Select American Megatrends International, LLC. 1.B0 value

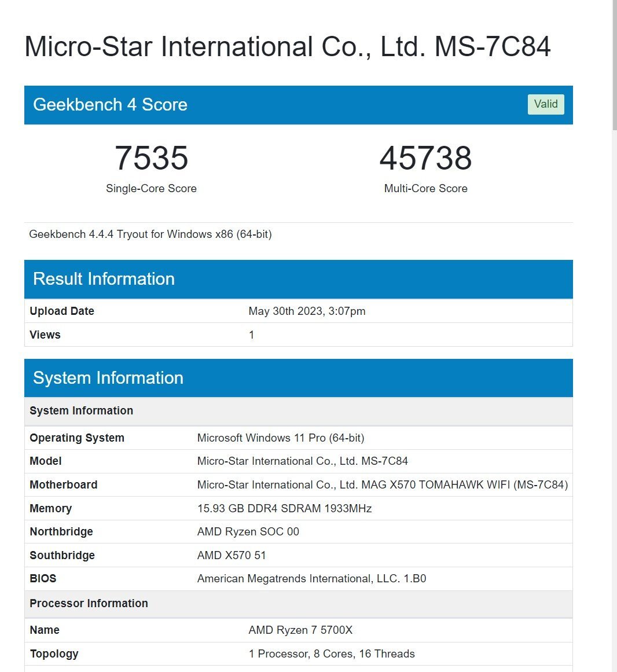(x=311, y=579)
